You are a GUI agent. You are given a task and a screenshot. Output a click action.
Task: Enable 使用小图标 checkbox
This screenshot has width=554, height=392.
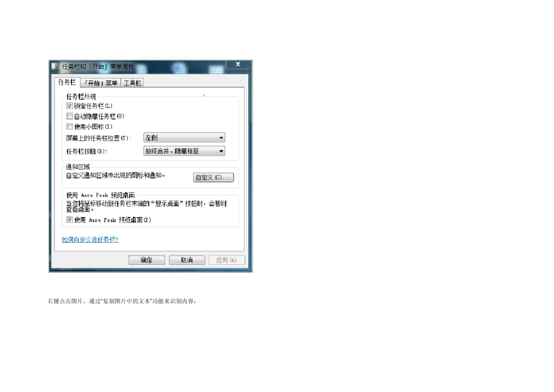pyautogui.click(x=69, y=127)
